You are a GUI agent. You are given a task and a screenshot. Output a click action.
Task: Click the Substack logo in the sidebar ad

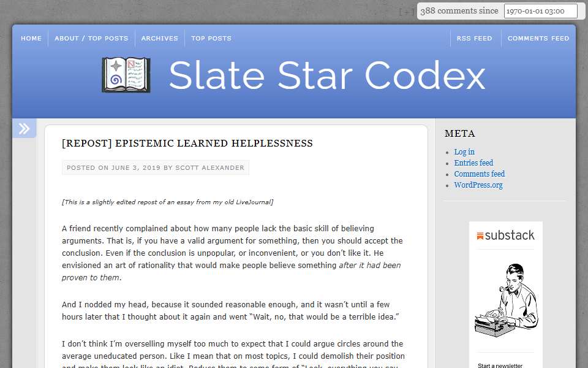tap(505, 236)
